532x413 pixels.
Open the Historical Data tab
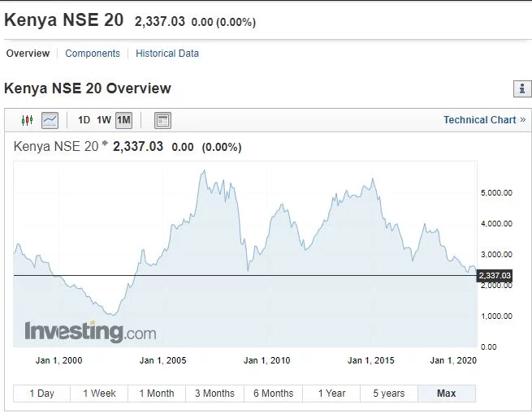pyautogui.click(x=167, y=54)
